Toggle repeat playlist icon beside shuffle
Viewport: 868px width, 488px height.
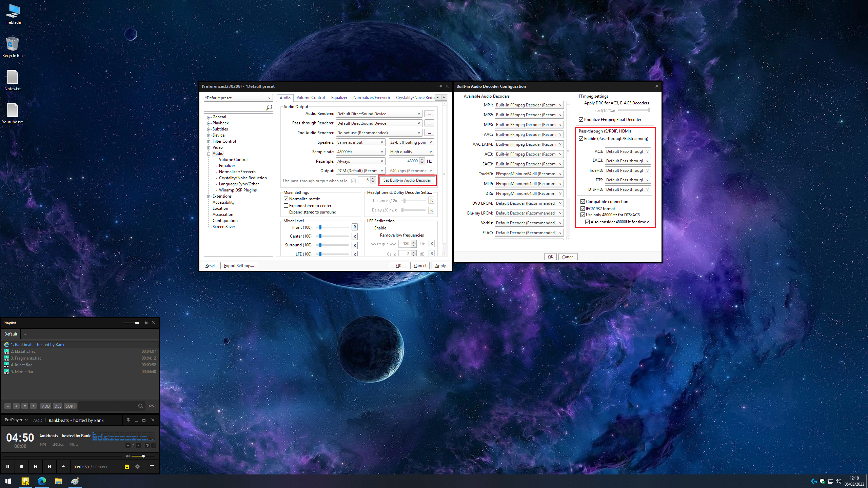(x=147, y=445)
